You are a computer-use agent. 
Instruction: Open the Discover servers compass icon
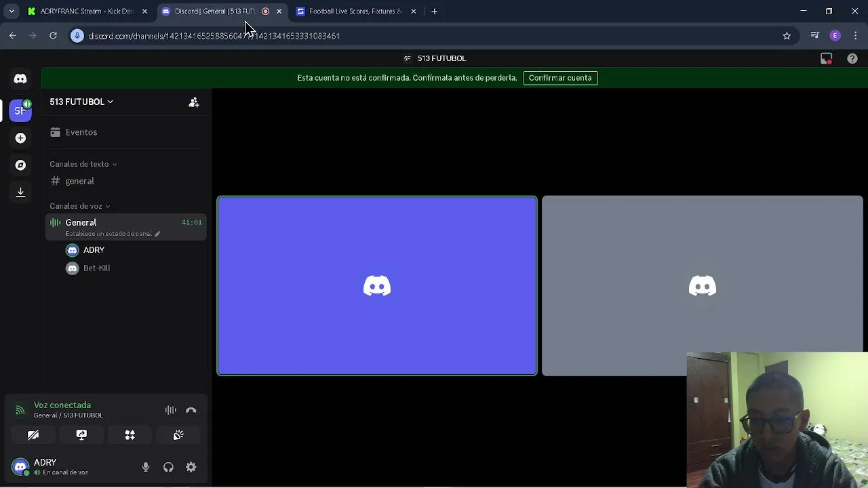click(20, 165)
